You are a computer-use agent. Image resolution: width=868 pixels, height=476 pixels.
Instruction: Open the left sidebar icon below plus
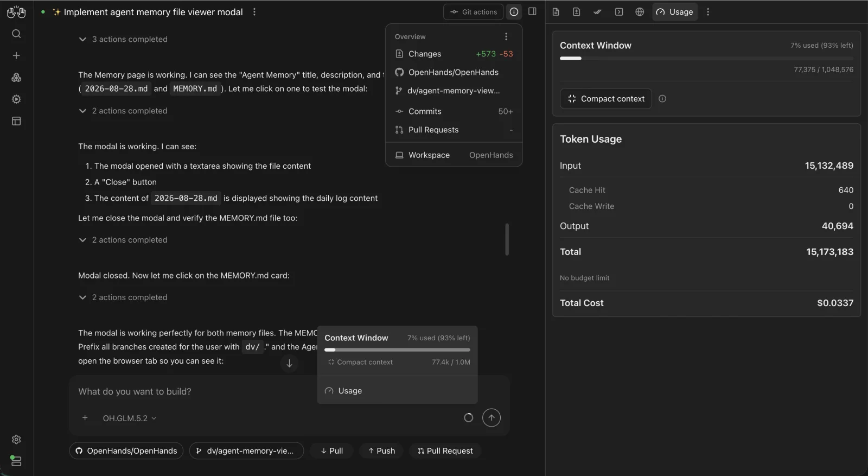coord(16,78)
